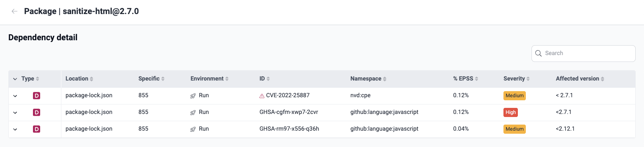Click affected version <2.7.1 for GHSA-cgfm-xwp7-2cvr
This screenshot has height=147, width=644.
[x=563, y=112]
